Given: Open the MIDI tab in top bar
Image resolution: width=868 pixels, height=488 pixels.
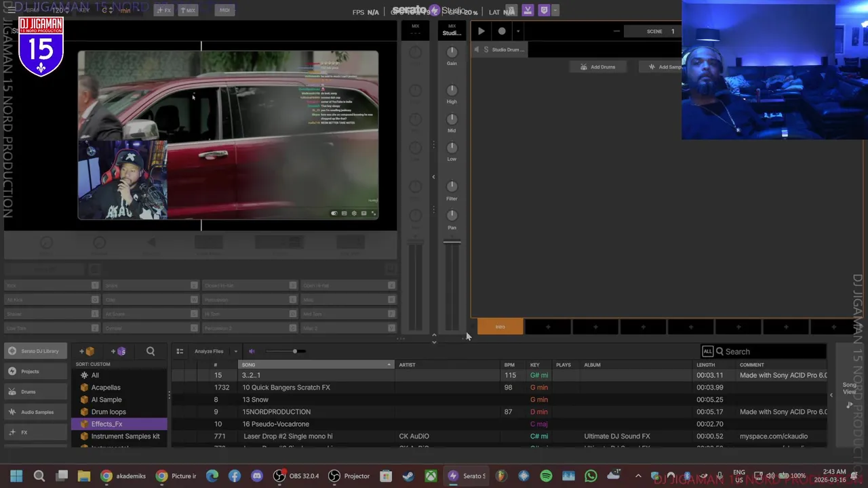Looking at the screenshot, I should click(224, 10).
